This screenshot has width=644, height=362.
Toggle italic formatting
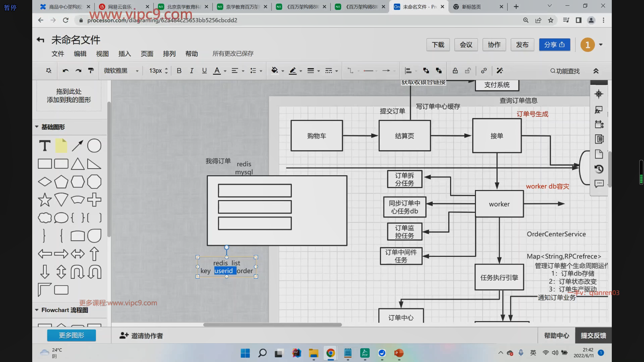(192, 71)
